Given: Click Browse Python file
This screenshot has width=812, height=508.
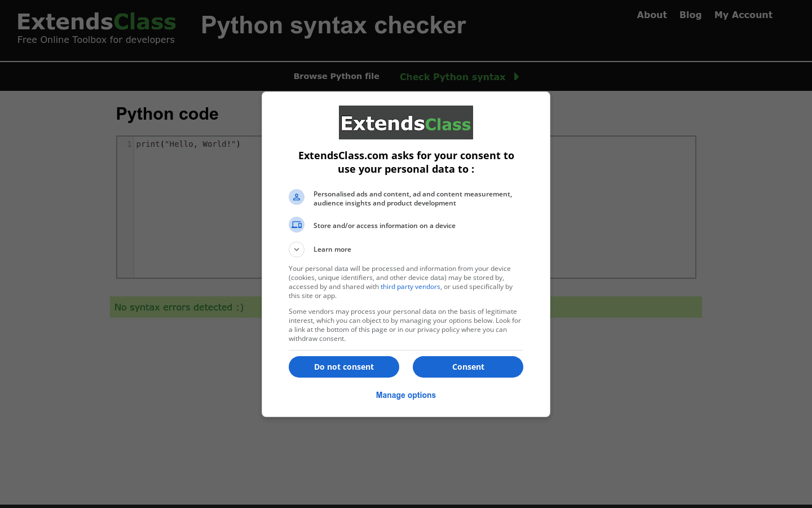Looking at the screenshot, I should tap(336, 76).
